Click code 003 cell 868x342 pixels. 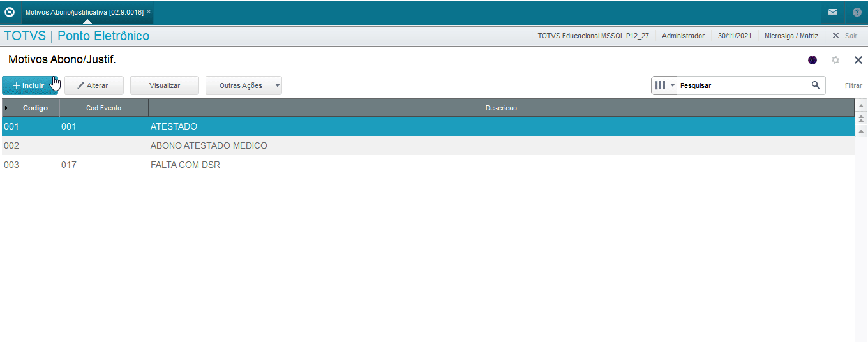pyautogui.click(x=11, y=165)
